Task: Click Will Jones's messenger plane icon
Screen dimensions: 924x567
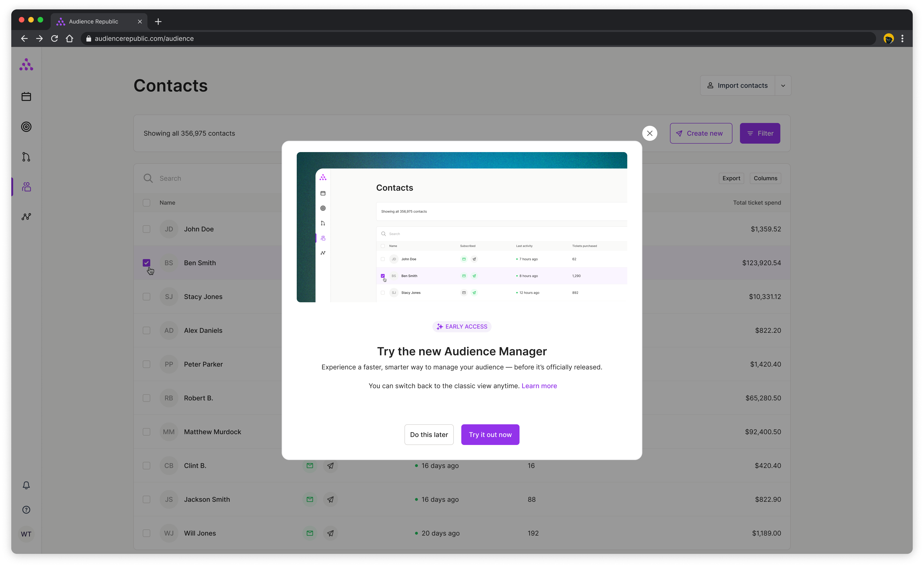Action: coord(330,533)
